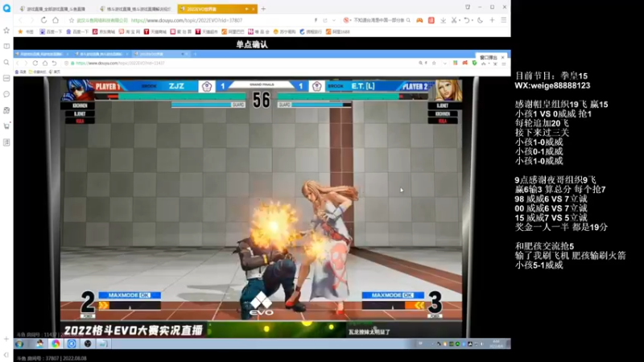
Task: Click the lightning speed mode icon
Action: click(x=316, y=20)
